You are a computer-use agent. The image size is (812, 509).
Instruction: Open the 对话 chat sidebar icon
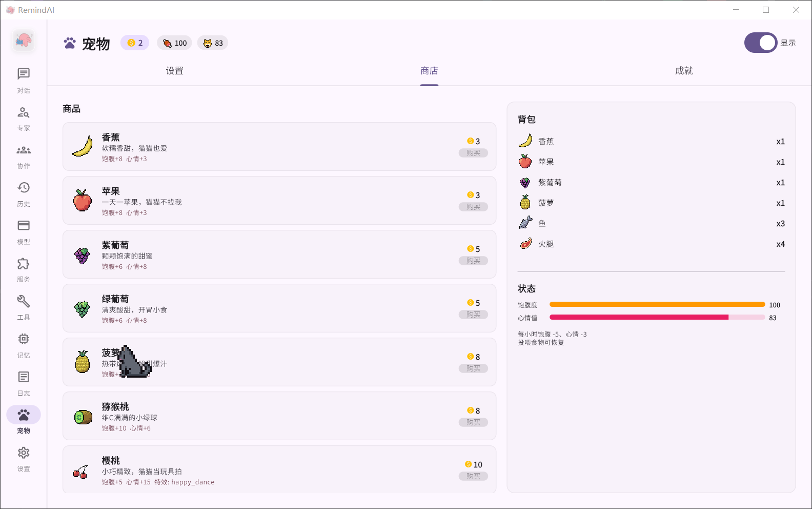[24, 74]
